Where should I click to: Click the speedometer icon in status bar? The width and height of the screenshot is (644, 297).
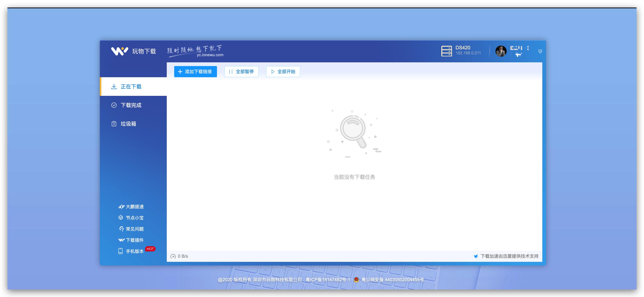click(x=173, y=256)
